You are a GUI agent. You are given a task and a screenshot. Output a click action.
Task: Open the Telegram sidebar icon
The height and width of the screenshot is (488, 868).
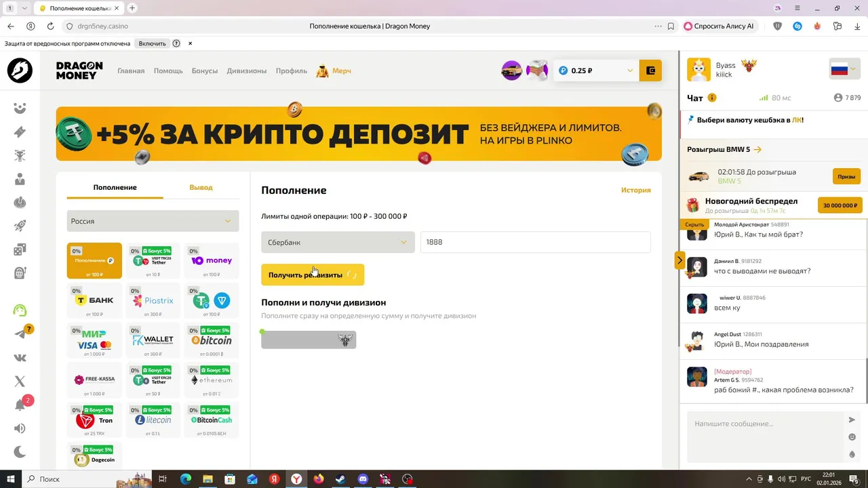pyautogui.click(x=20, y=333)
